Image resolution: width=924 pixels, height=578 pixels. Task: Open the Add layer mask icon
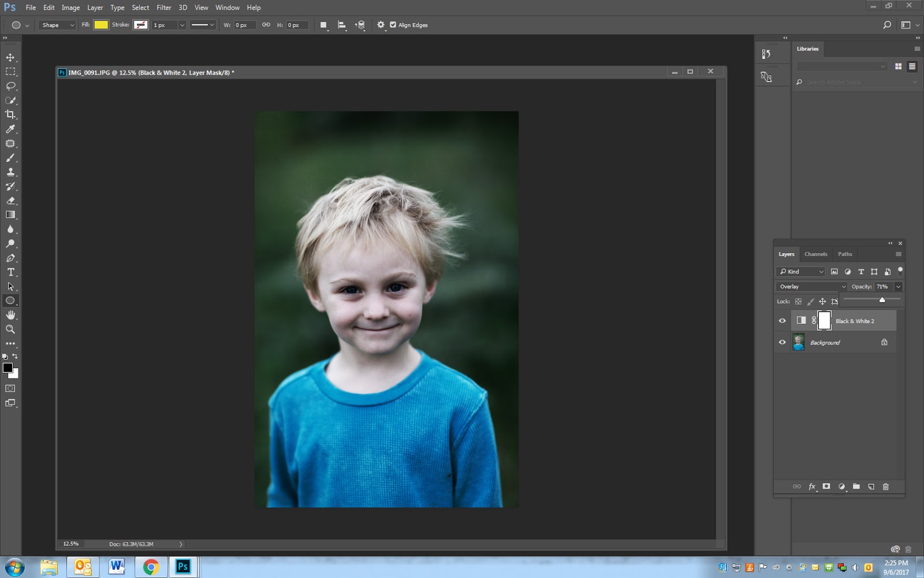(x=826, y=487)
